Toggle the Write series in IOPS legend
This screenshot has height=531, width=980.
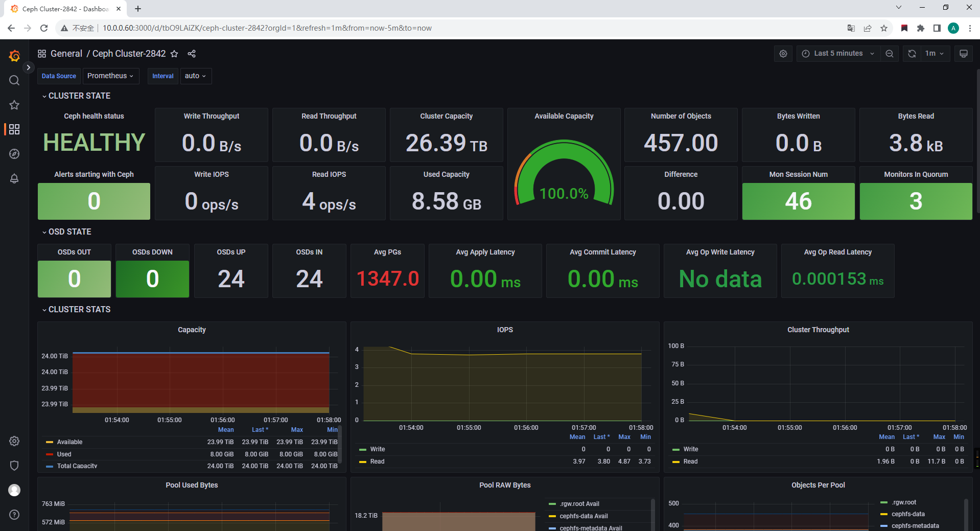378,449
